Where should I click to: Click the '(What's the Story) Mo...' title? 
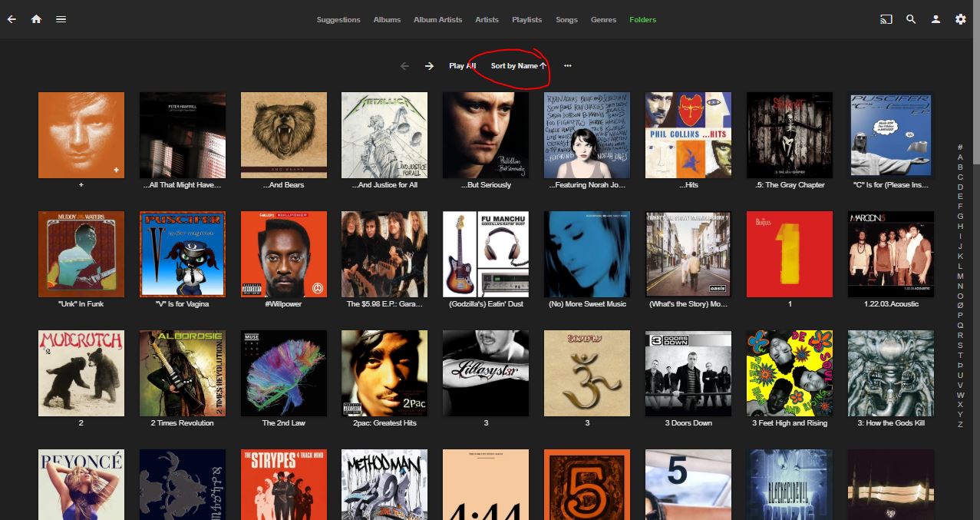tap(688, 304)
